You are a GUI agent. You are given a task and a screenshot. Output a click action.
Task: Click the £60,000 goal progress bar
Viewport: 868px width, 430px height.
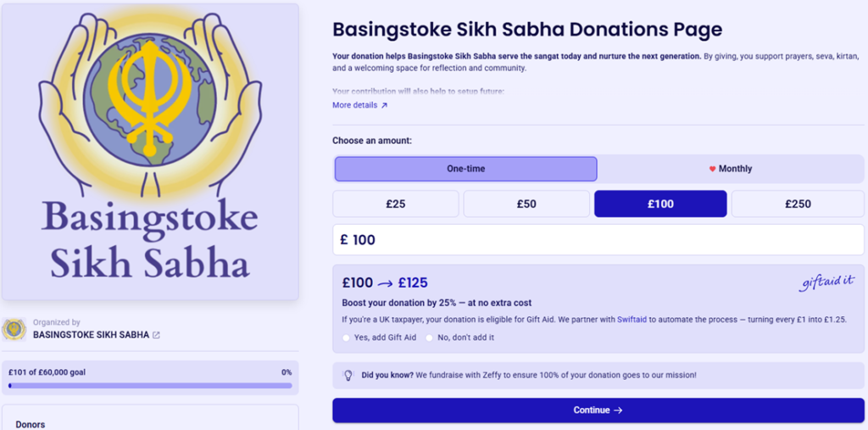pyautogui.click(x=150, y=385)
